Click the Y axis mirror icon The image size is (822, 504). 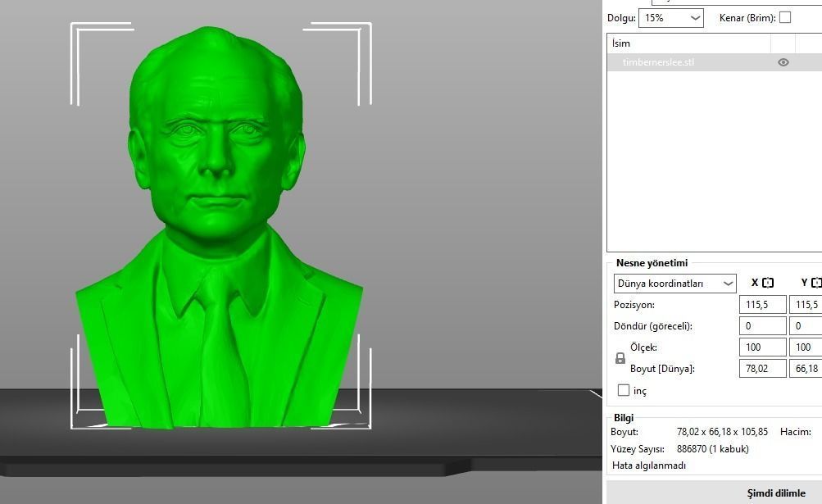[816, 283]
